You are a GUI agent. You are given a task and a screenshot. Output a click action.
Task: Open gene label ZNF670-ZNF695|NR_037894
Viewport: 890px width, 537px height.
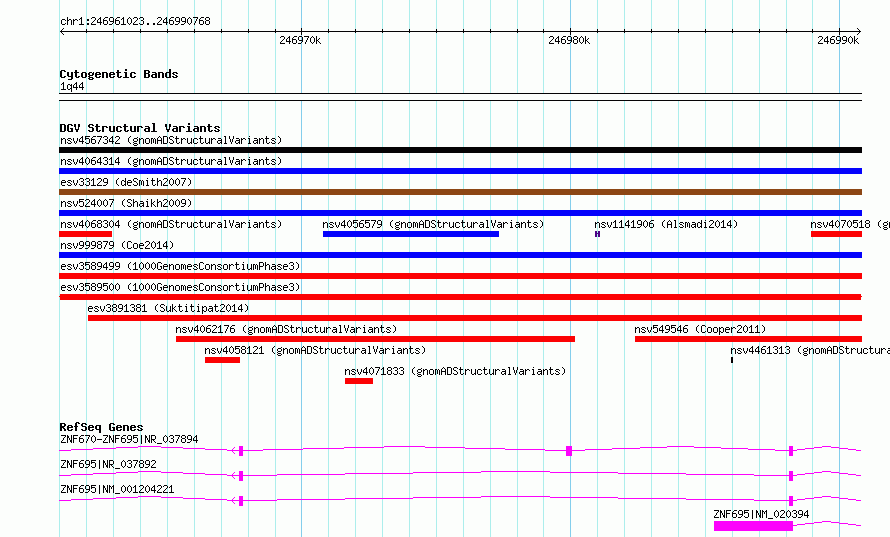tap(129, 439)
